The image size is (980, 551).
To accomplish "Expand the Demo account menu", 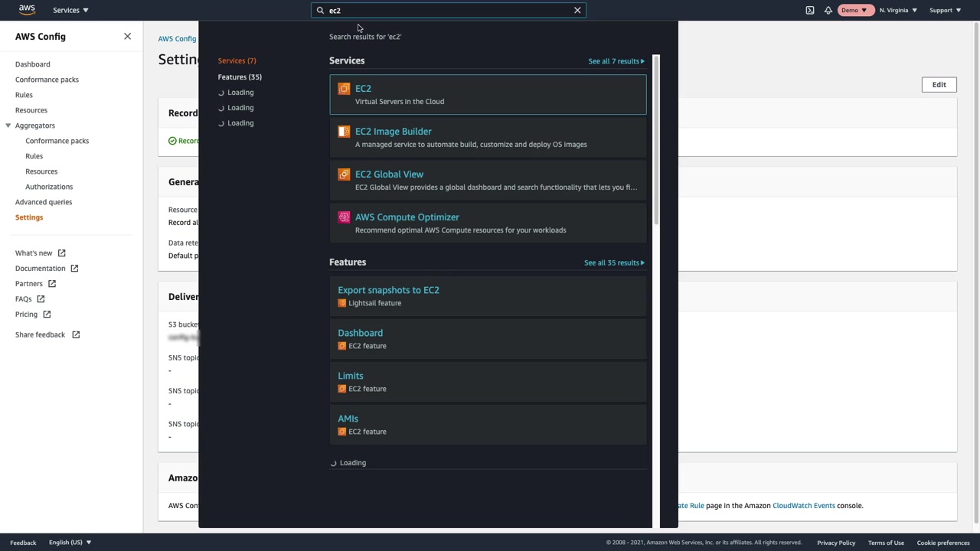I will [854, 10].
